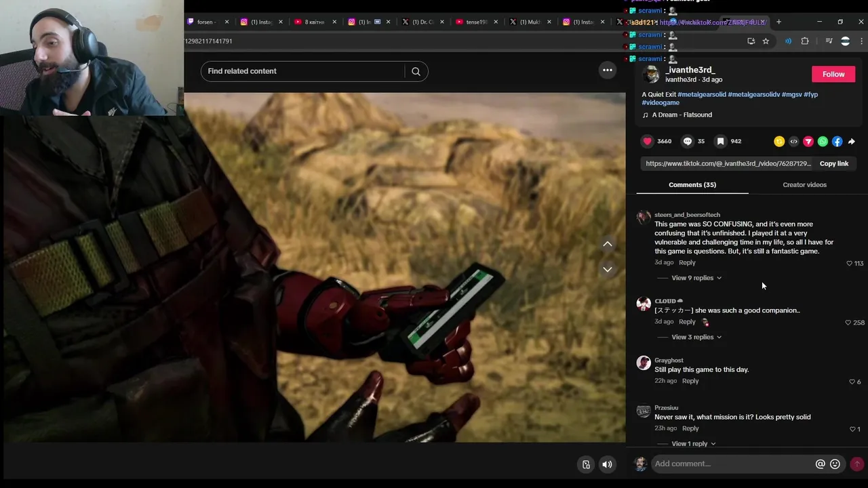Viewport: 868px width, 488px height.
Task: Like Grayghost's comment
Action: (852, 382)
